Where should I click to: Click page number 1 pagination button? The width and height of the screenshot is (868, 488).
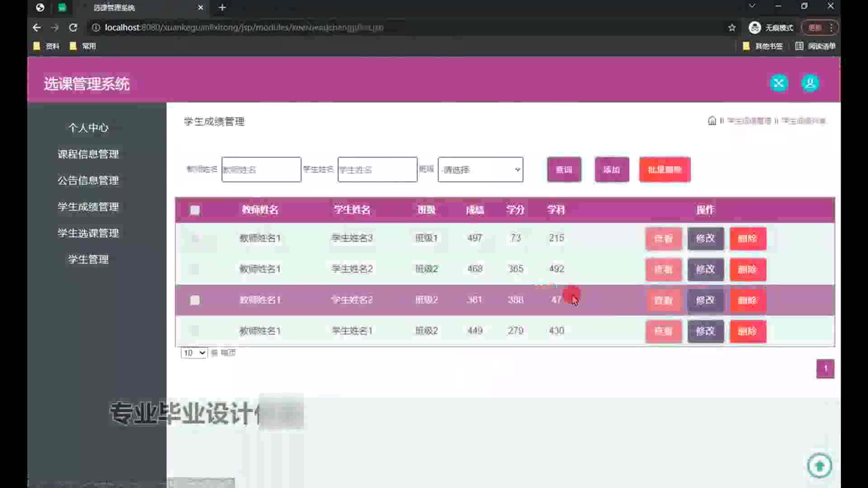click(x=825, y=369)
